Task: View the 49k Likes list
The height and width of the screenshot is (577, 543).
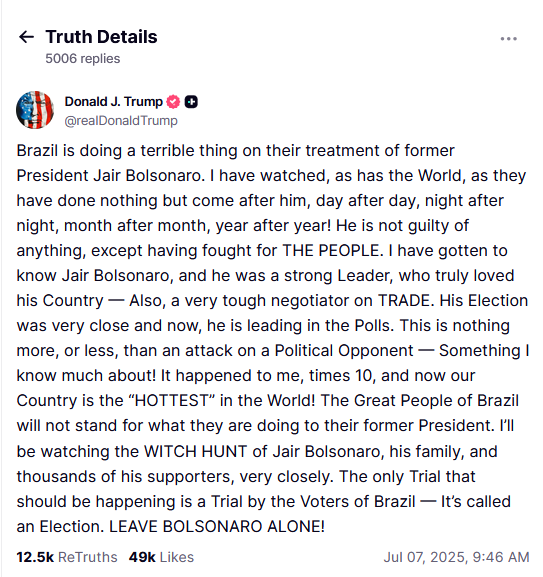Action: [161, 557]
